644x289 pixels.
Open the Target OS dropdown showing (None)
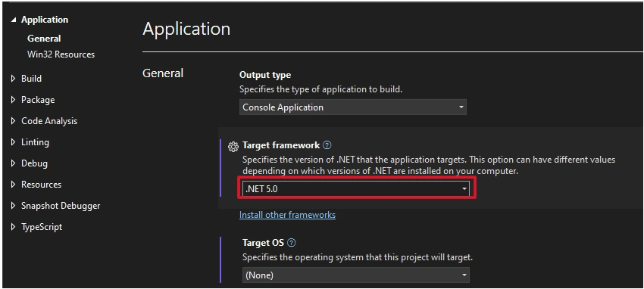point(355,275)
